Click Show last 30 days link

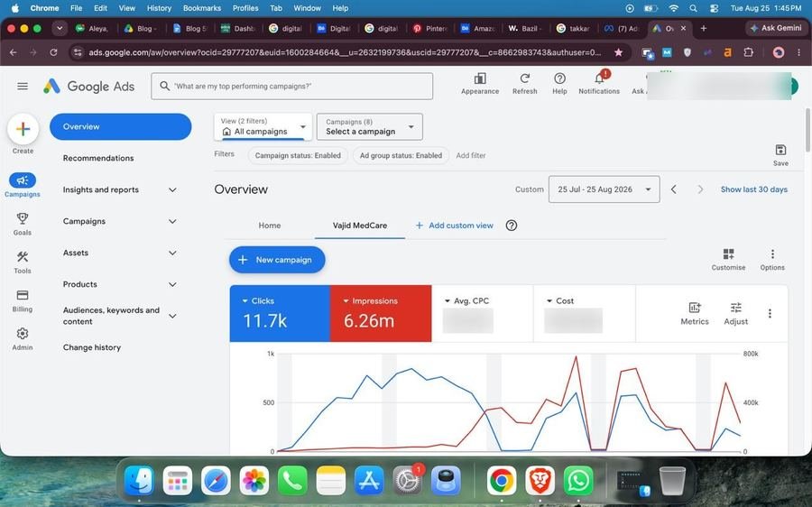tap(753, 189)
